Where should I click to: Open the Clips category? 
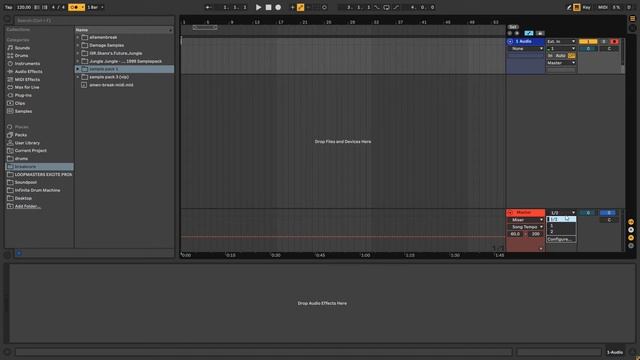[x=20, y=103]
